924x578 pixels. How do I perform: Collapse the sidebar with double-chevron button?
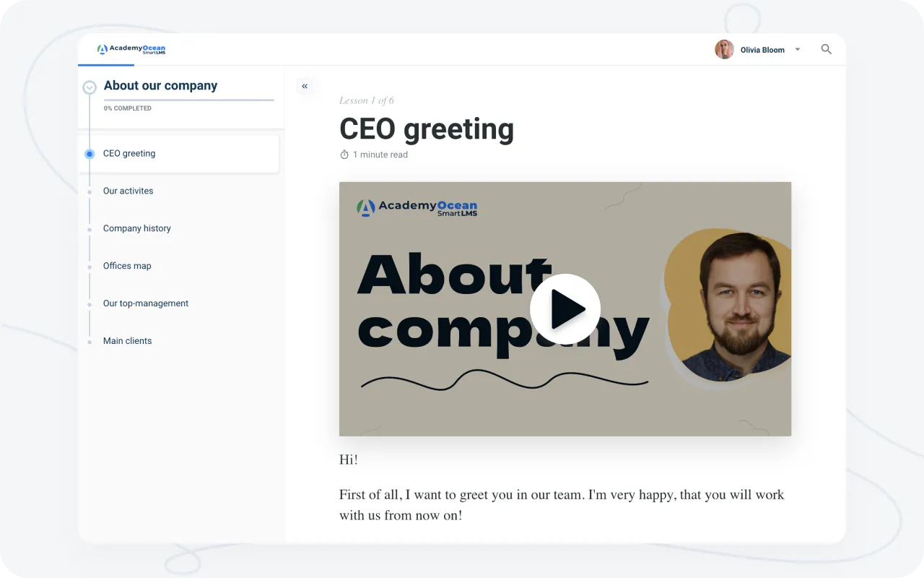pos(305,86)
